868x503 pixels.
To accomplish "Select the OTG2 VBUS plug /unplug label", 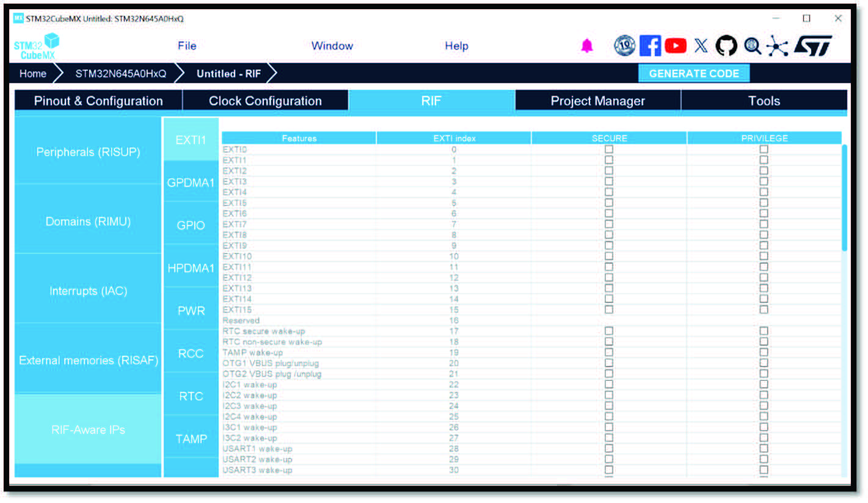I will click(x=272, y=374).
